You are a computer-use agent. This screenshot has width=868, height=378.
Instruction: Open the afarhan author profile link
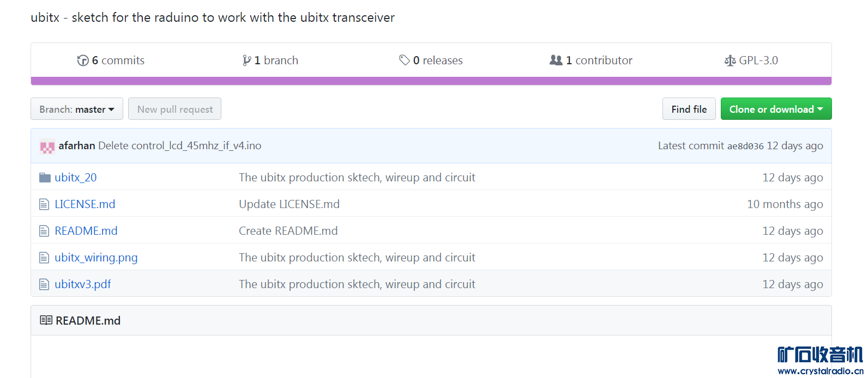click(x=77, y=145)
